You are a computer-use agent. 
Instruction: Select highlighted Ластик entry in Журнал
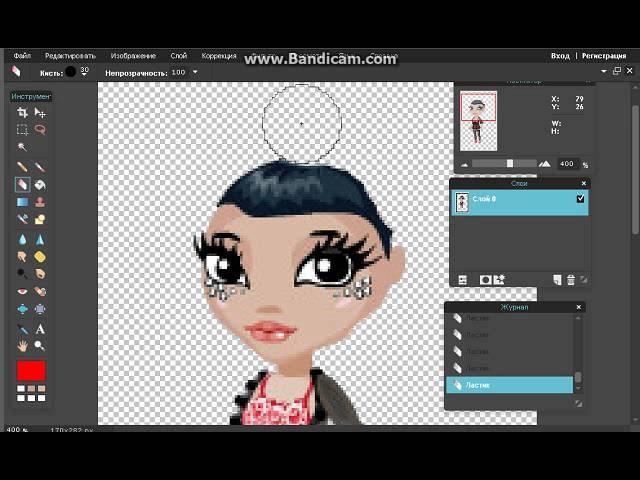coord(509,385)
